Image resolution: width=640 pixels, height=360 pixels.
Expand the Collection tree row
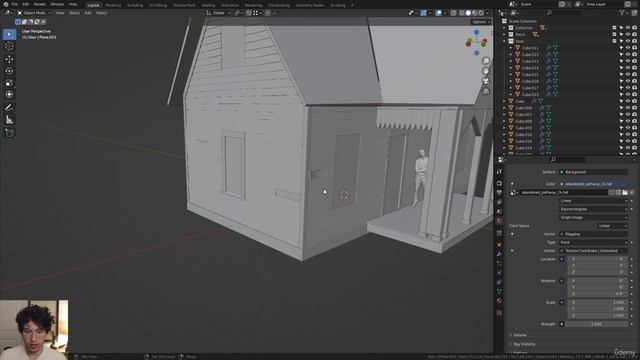tap(504, 28)
